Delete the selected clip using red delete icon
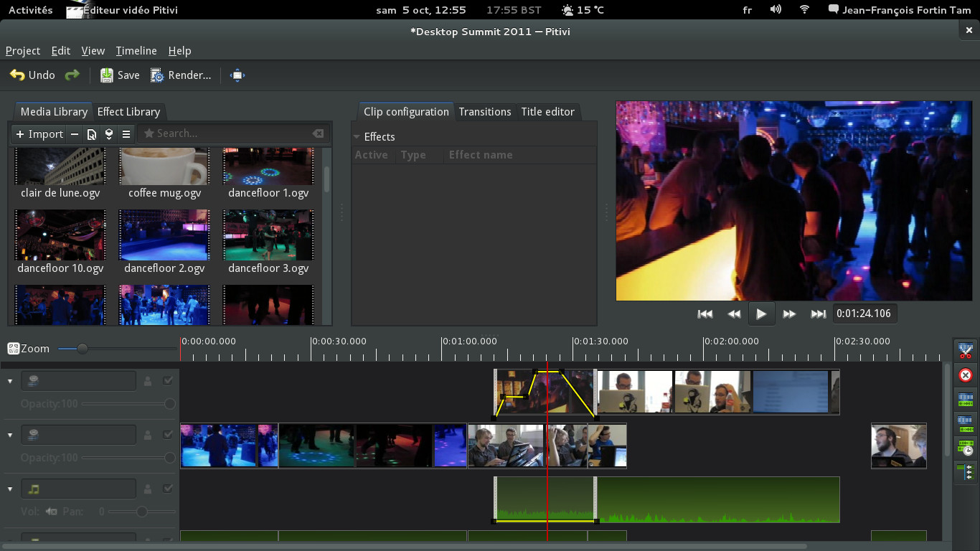 (965, 375)
